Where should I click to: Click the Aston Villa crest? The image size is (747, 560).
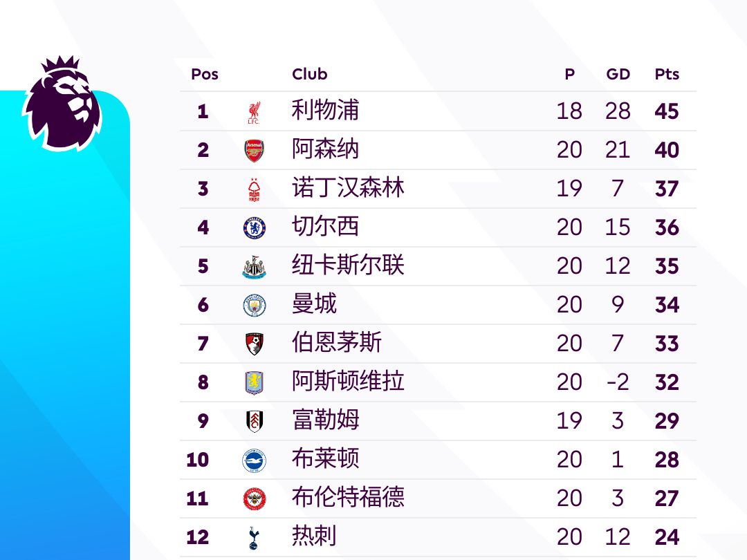(x=254, y=383)
